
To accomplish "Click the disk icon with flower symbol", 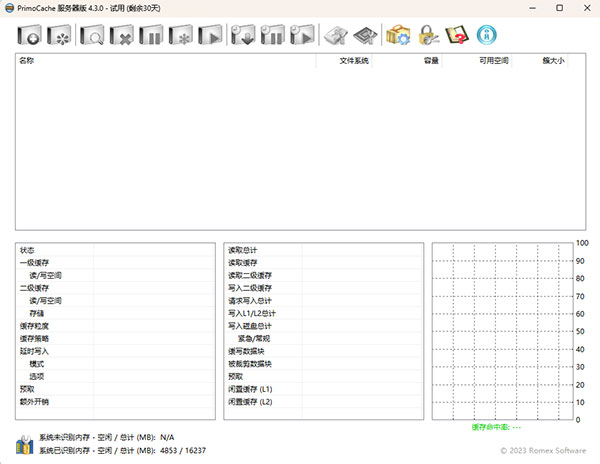I will (x=59, y=35).
